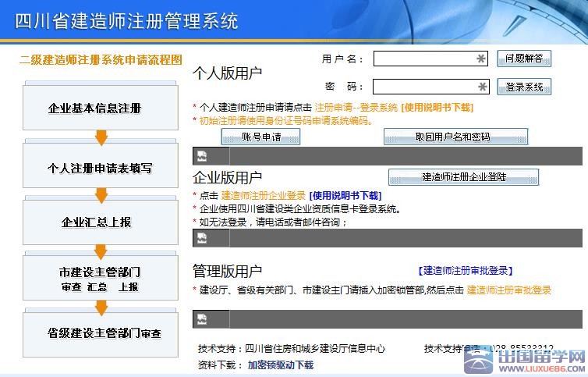Click the 管理版用户 heading

[227, 271]
